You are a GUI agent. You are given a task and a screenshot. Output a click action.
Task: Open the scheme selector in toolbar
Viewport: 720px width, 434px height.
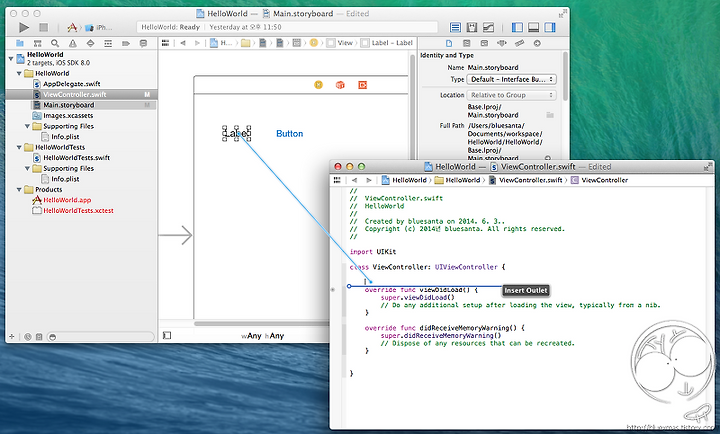click(x=72, y=28)
